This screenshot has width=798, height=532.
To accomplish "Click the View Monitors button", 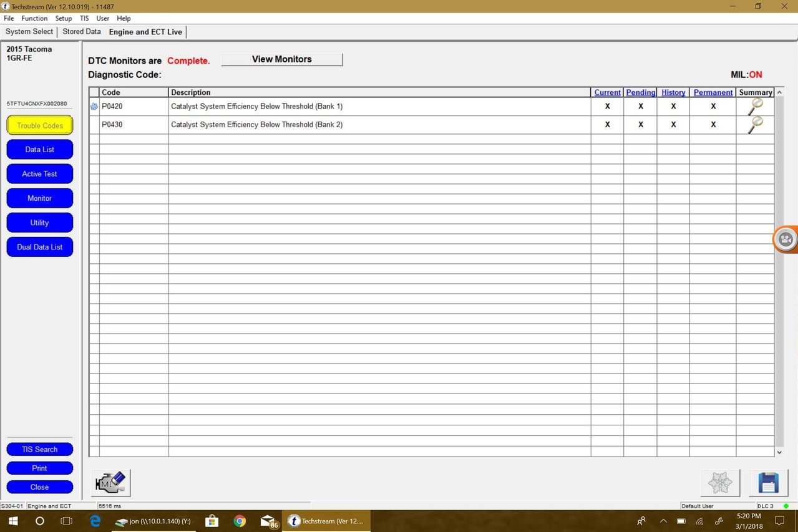I will click(x=282, y=59).
